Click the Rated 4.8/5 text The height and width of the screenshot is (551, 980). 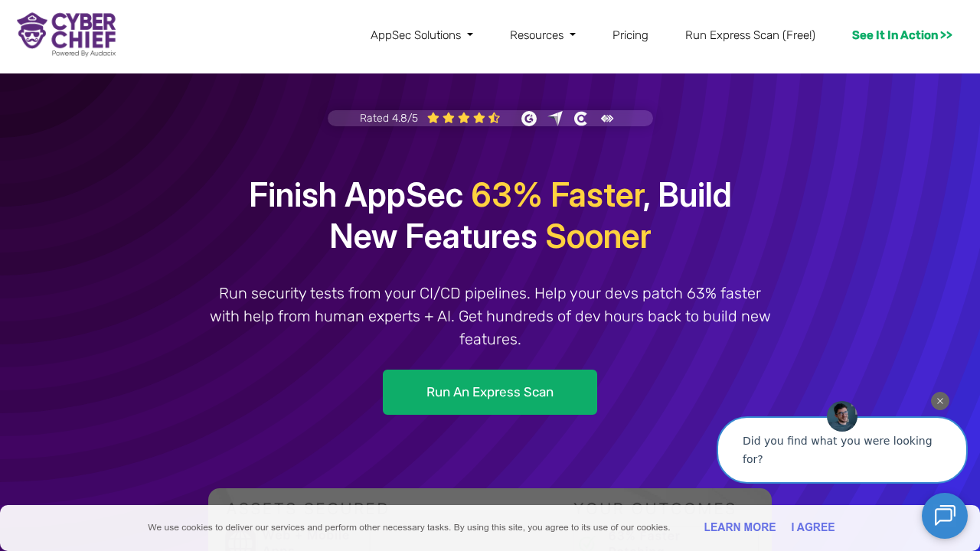pos(389,118)
